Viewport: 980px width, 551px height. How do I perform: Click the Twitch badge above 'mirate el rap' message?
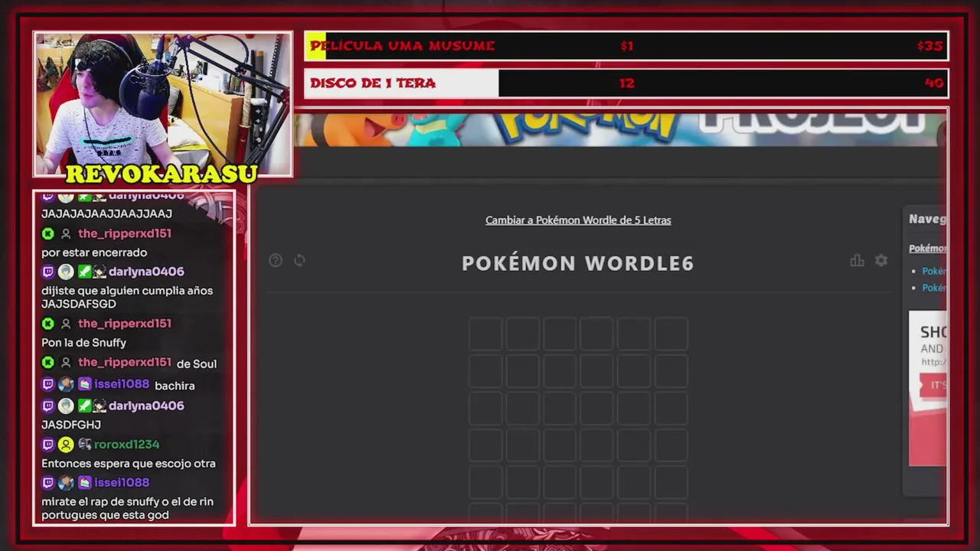click(48, 482)
